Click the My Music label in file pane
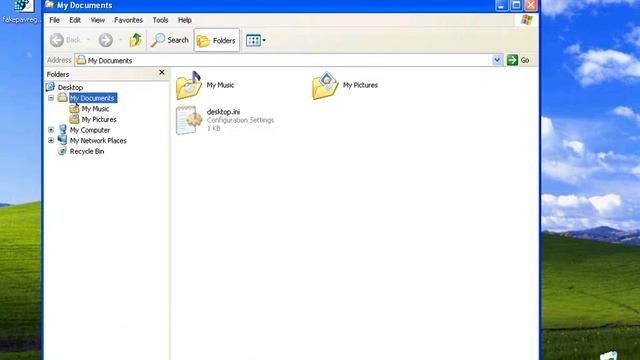640x360 pixels. coord(220,85)
